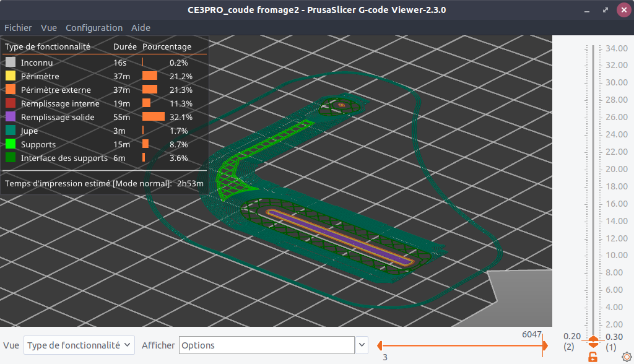Toggle the Jupe teal color swatch
The width and height of the screenshot is (634, 364).
tap(11, 131)
